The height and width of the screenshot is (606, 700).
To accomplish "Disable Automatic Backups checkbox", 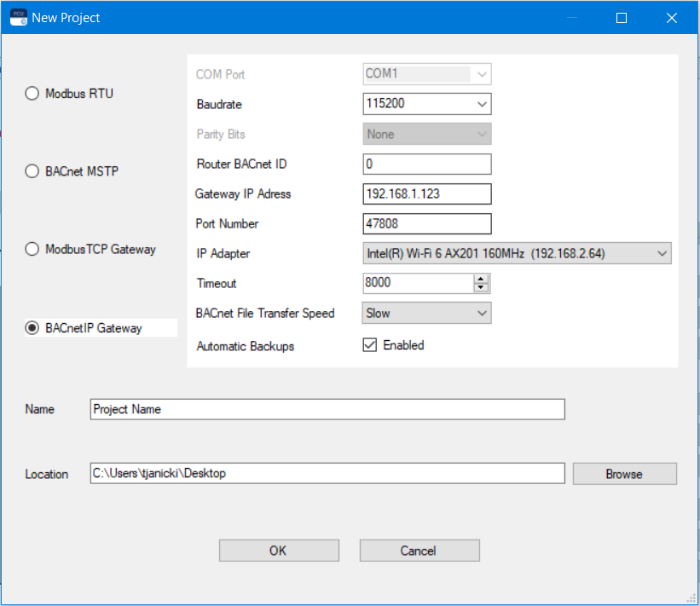I will pos(370,344).
